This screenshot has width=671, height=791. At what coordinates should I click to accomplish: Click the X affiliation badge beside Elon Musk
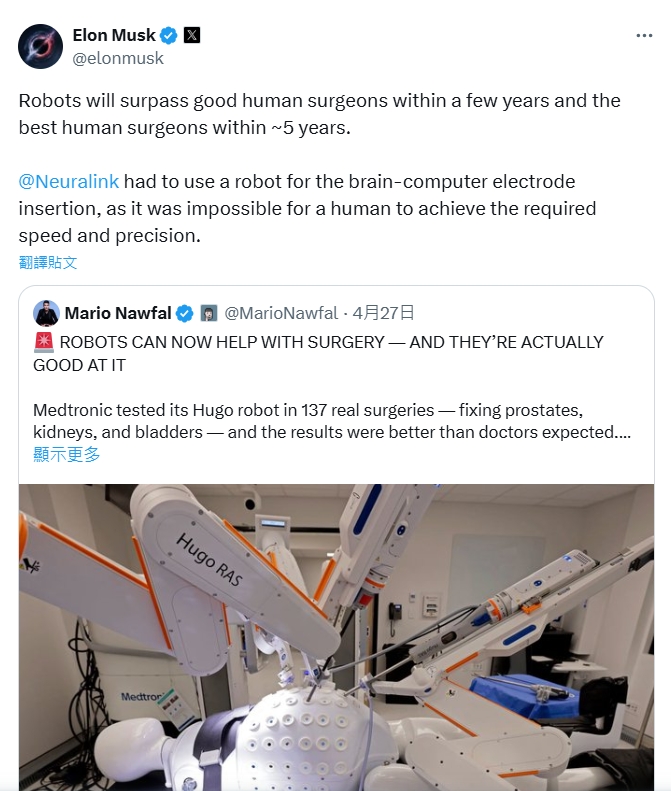[192, 35]
